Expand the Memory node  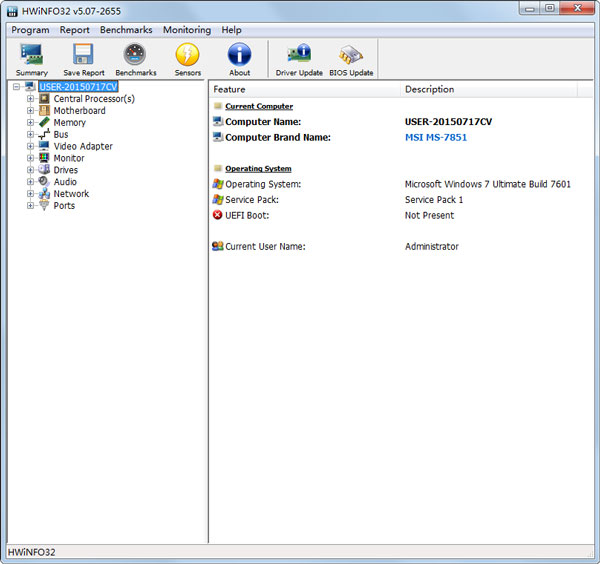pyautogui.click(x=30, y=122)
